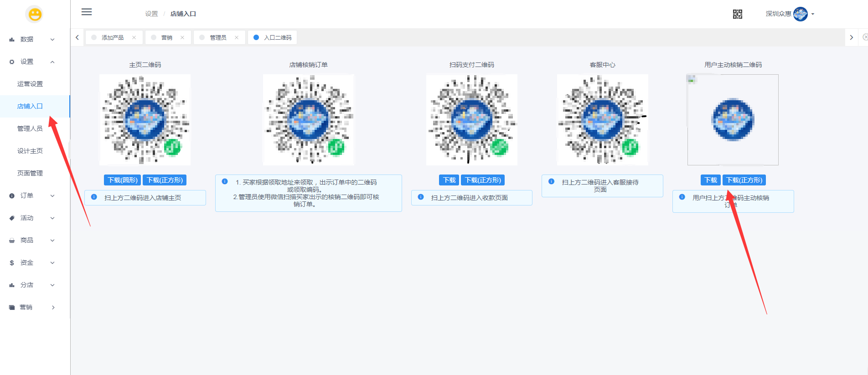Expand the 分店 menu chevron
868x375 pixels.
52,285
